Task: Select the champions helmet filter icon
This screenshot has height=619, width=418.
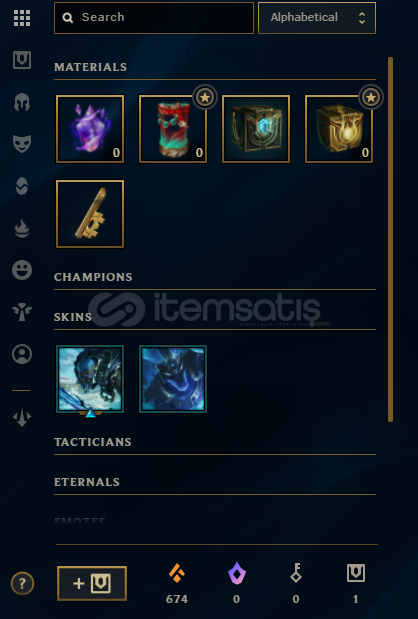Action: (22, 102)
